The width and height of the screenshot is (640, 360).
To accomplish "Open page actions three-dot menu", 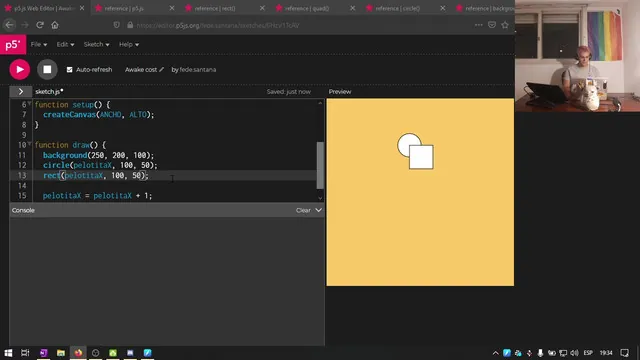I will (478, 25).
